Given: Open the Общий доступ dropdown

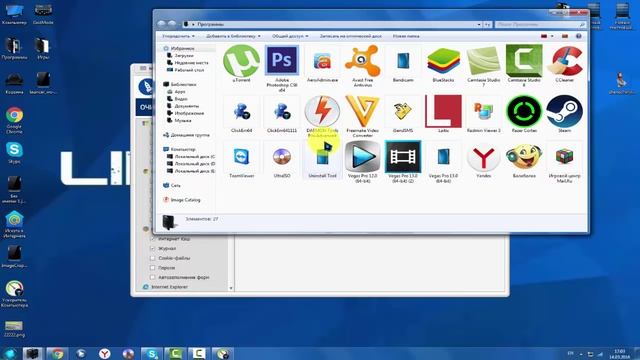Looking at the screenshot, I should 290,36.
